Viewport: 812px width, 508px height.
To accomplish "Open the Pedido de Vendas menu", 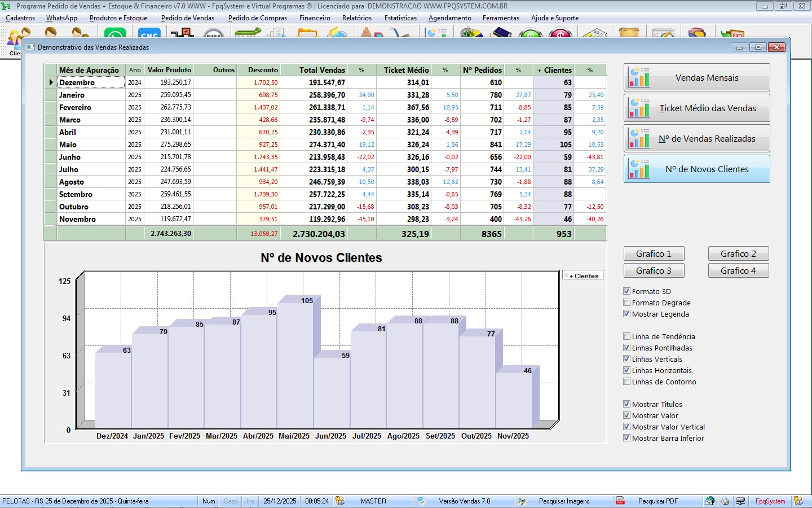I will click(x=187, y=18).
